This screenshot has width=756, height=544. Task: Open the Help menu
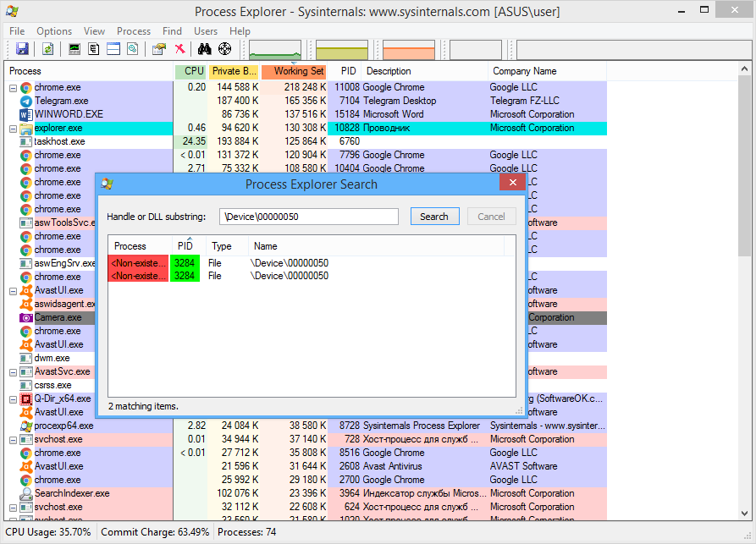pos(240,30)
